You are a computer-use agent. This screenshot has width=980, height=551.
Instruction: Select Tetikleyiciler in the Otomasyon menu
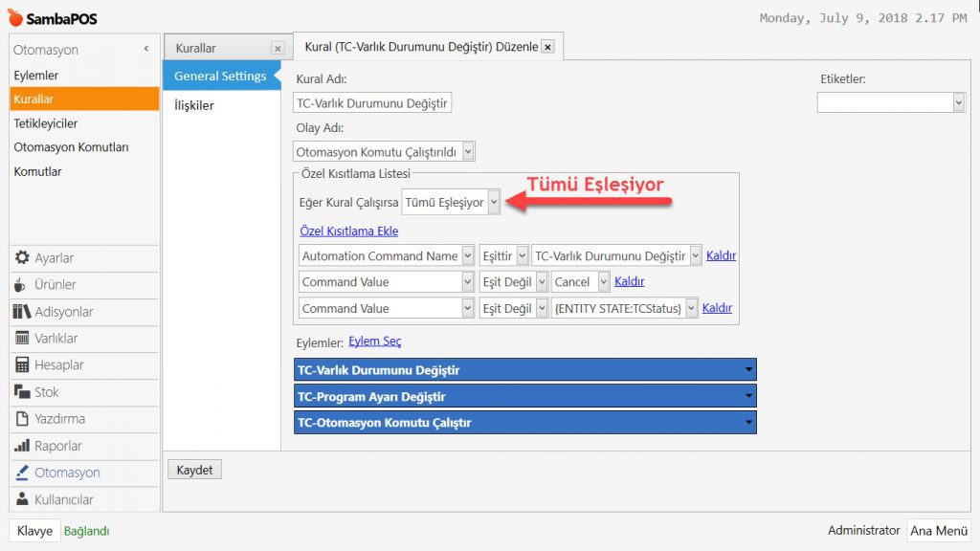tap(46, 123)
